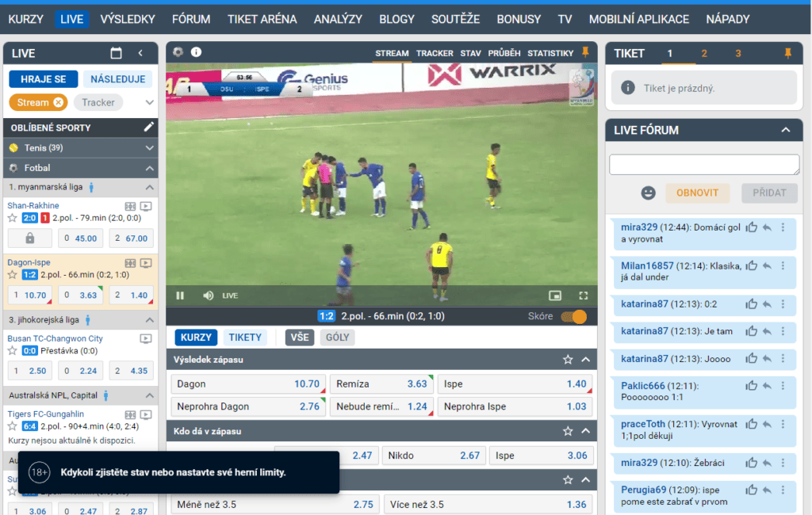The image size is (812, 515).
Task: Select Neprohra Ispe odds 1.03
Action: pyautogui.click(x=515, y=406)
